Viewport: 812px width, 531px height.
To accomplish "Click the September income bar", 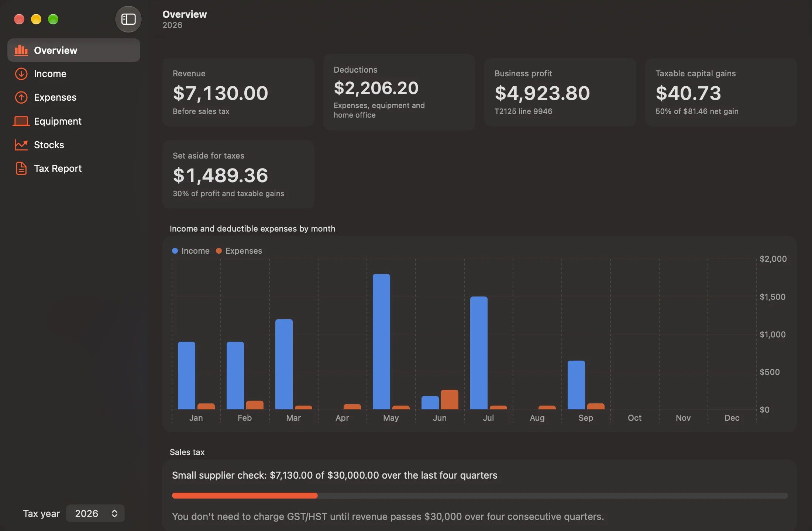I will pos(576,385).
